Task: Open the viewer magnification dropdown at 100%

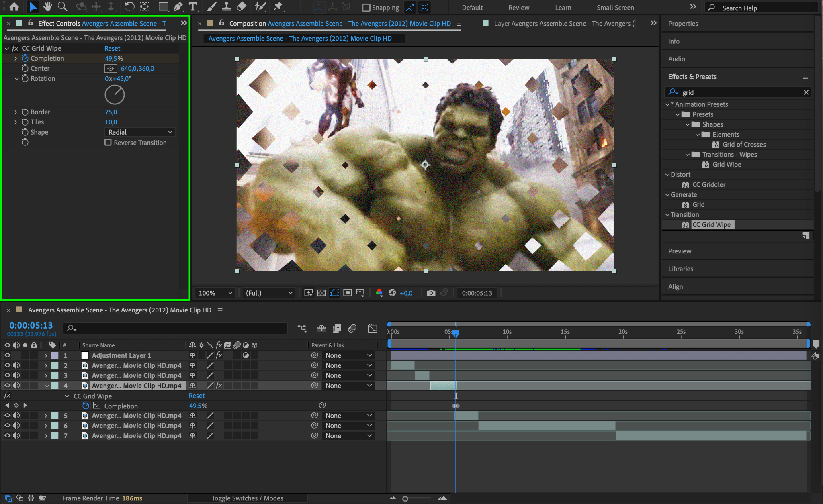Action: pos(215,293)
